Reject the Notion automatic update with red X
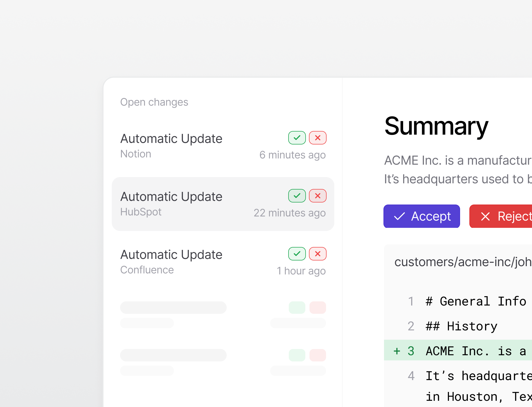This screenshot has height=407, width=532. (318, 138)
